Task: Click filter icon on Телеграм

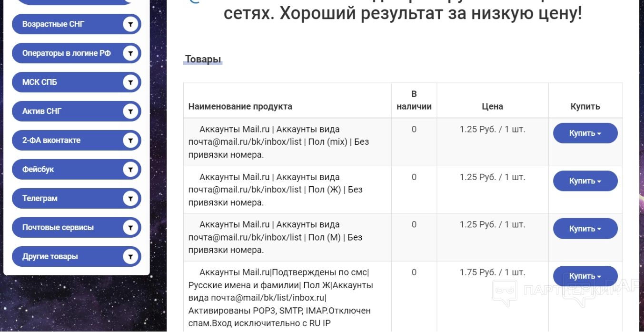Action: (130, 198)
